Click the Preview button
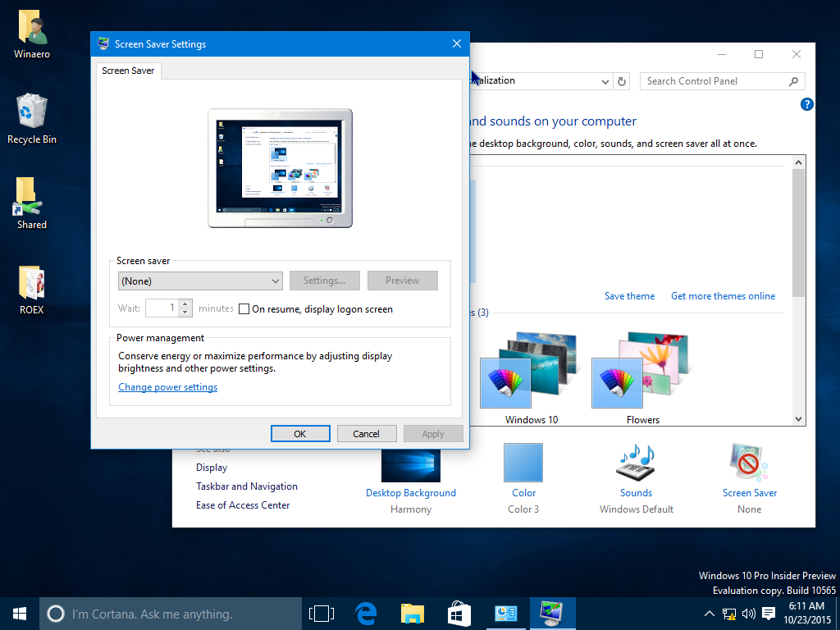 (402, 281)
